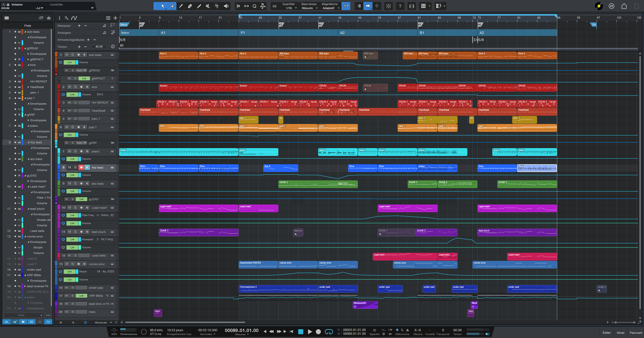Image resolution: width=644 pixels, height=338 pixels.
Task: Collapse the gDRUM folder in track list
Action: [25, 48]
